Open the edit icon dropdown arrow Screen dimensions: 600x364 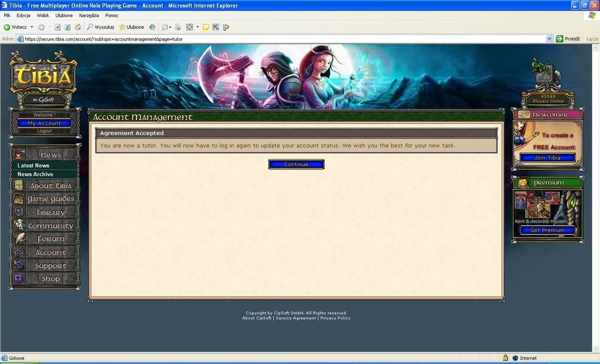pos(197,27)
